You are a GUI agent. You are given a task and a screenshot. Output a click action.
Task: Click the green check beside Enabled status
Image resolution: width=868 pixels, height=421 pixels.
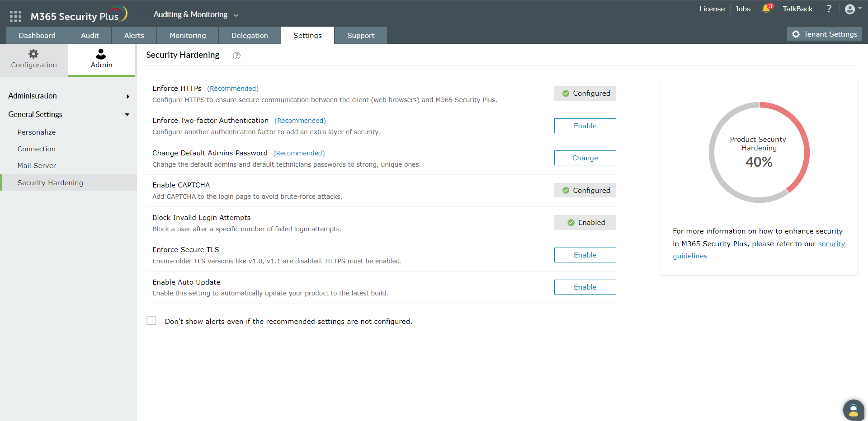coord(571,223)
